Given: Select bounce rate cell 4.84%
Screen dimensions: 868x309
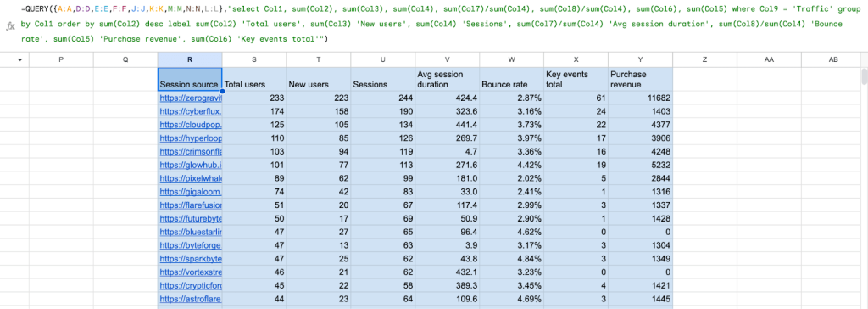Looking at the screenshot, I should click(x=511, y=259).
